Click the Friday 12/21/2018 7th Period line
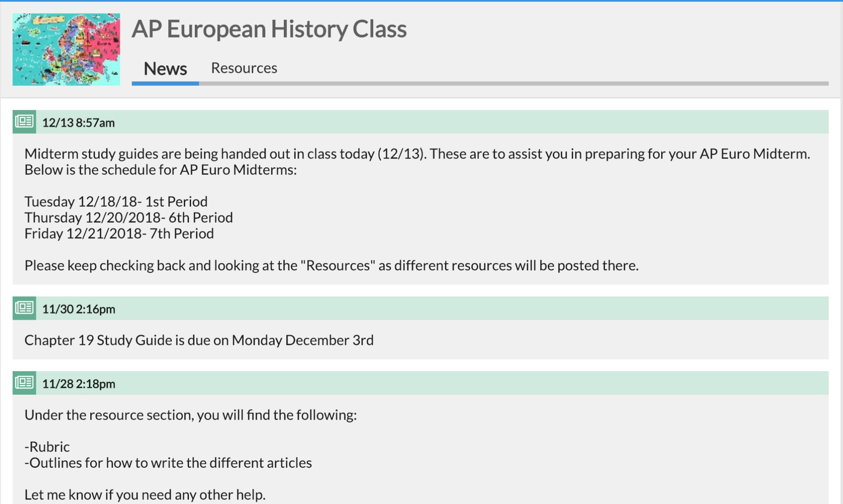Screen dimensions: 843x504 point(119,234)
